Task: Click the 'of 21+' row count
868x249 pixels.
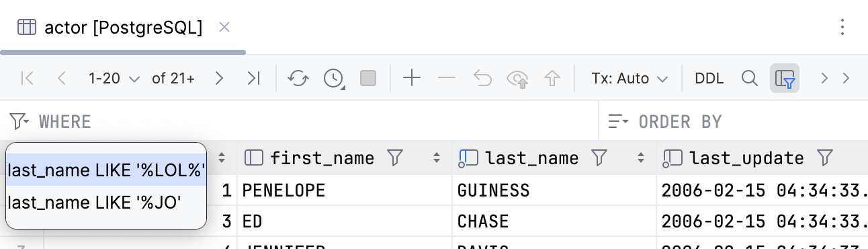Action: [x=173, y=78]
